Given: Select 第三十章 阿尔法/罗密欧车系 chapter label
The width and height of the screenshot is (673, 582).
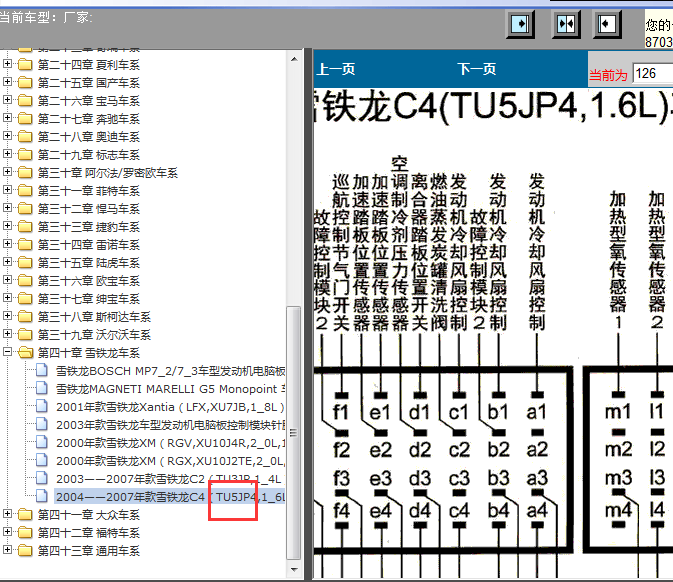Looking at the screenshot, I should coord(108,173).
